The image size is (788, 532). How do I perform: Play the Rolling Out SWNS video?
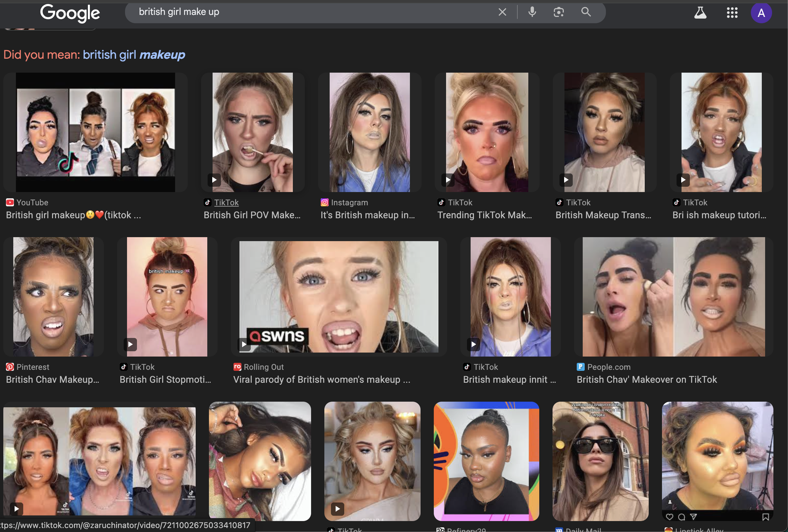point(338,297)
